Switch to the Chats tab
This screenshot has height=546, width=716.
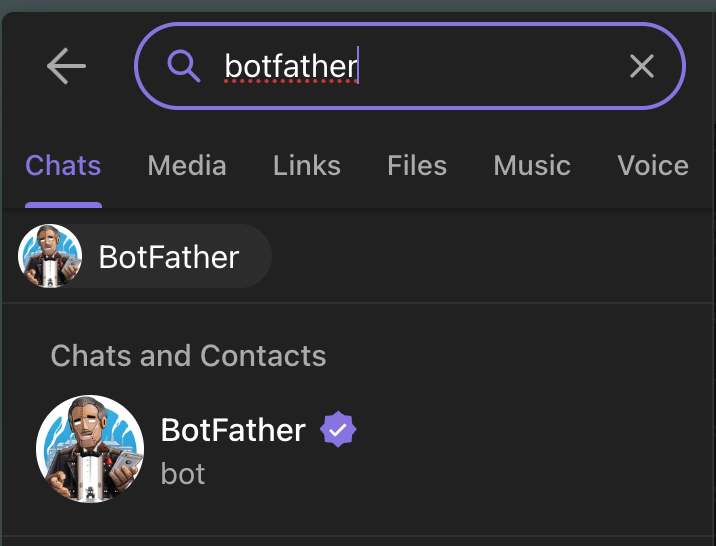pyautogui.click(x=63, y=165)
